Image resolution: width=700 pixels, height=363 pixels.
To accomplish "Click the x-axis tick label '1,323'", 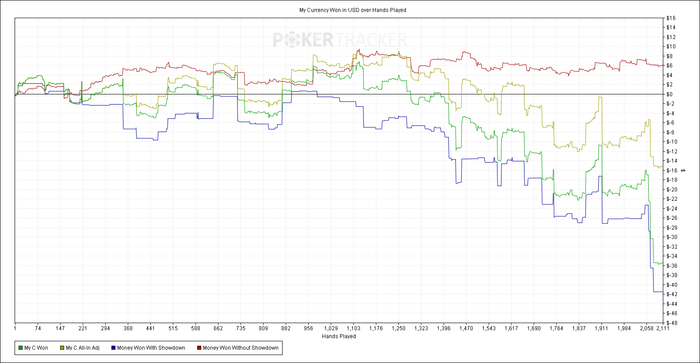I will point(421,329).
